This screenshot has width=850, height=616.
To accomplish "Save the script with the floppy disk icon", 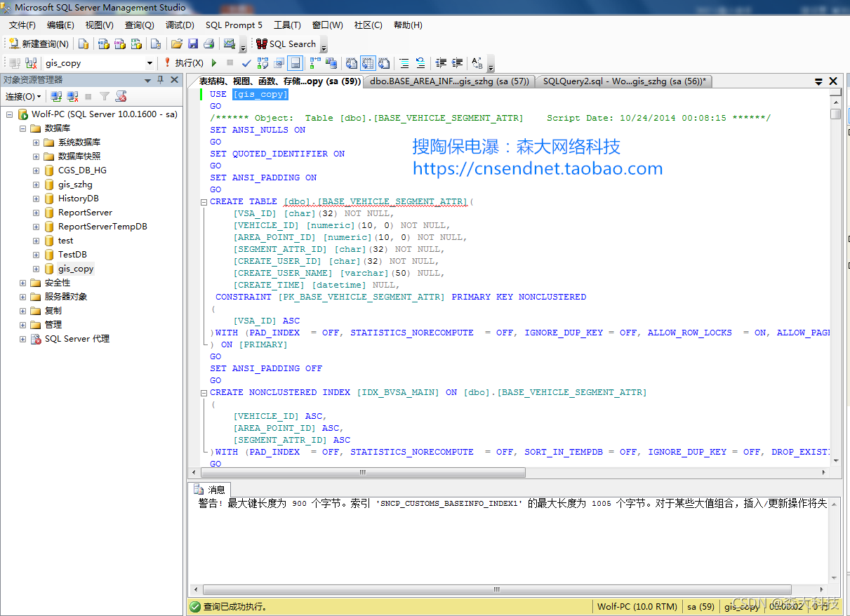I will (192, 43).
